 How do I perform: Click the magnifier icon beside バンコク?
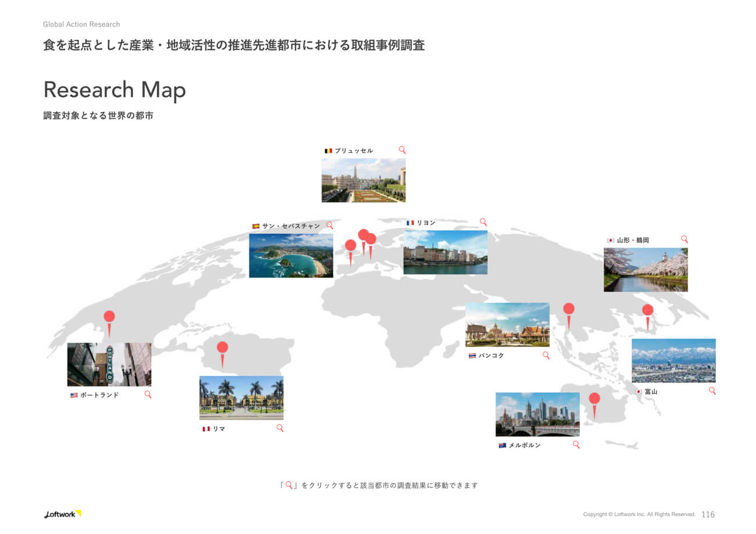(545, 355)
